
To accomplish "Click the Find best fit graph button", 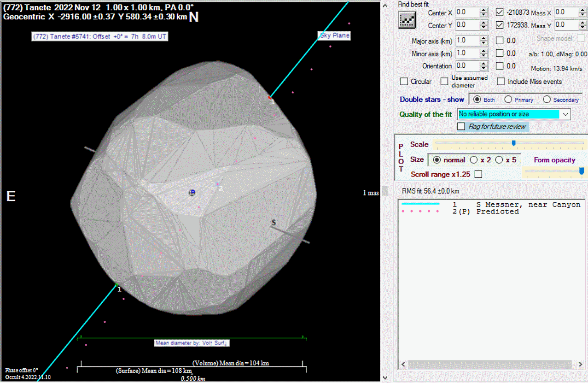I will (407, 19).
